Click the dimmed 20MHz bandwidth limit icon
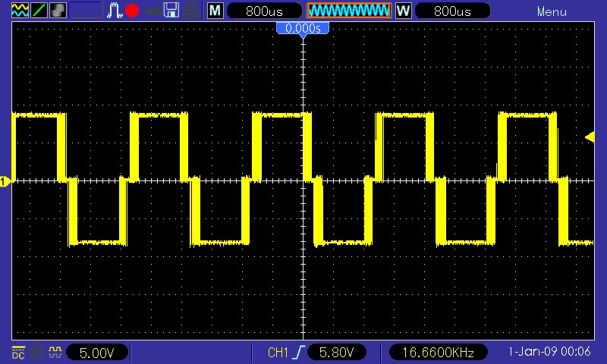The width and height of the screenshot is (607, 364). pyautogui.click(x=37, y=353)
